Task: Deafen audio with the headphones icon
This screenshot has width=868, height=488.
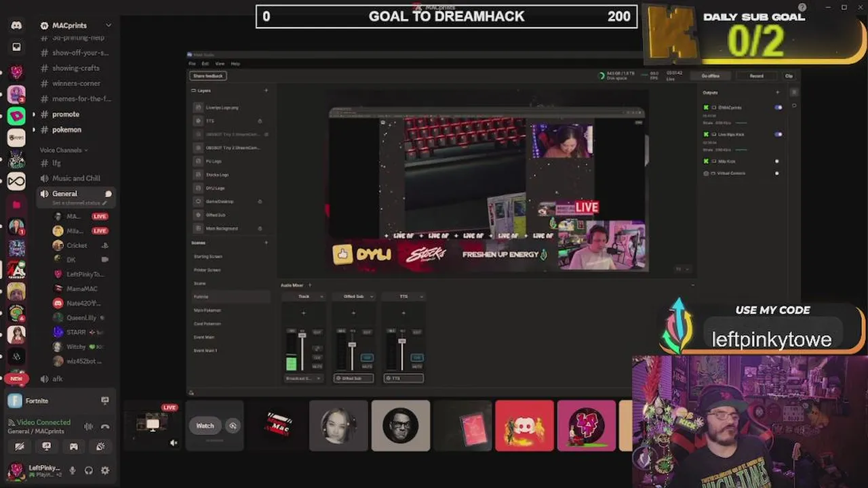Action: [x=89, y=470]
